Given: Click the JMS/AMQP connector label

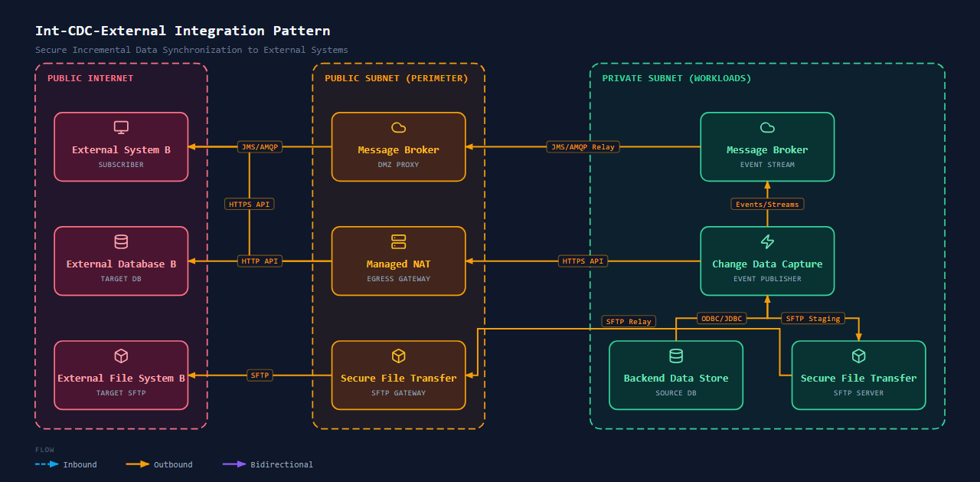Looking at the screenshot, I should [260, 147].
